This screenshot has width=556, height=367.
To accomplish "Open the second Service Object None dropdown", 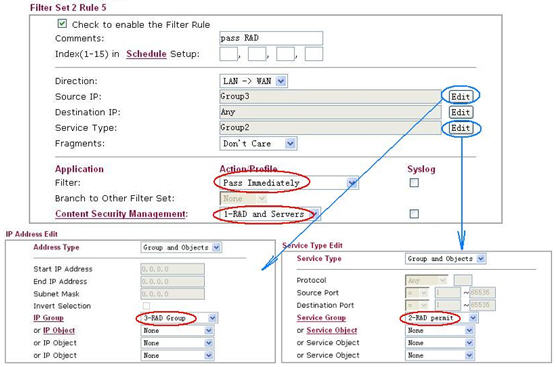I will [x=440, y=343].
